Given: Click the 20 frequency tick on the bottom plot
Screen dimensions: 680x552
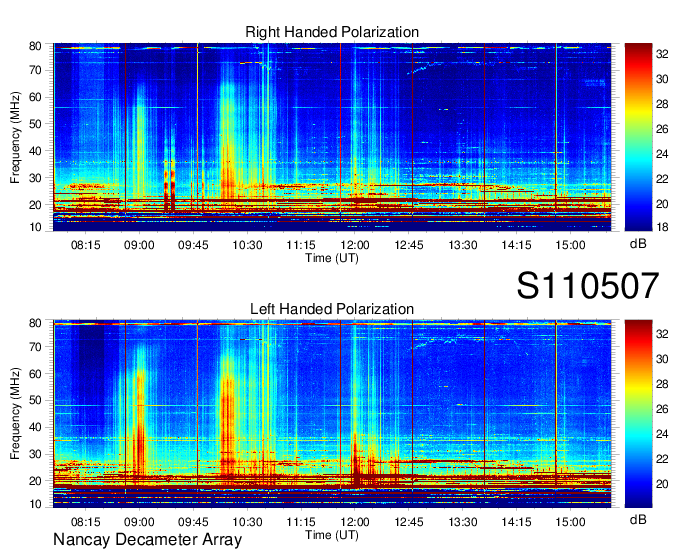Looking at the screenshot, I should click(35, 481).
